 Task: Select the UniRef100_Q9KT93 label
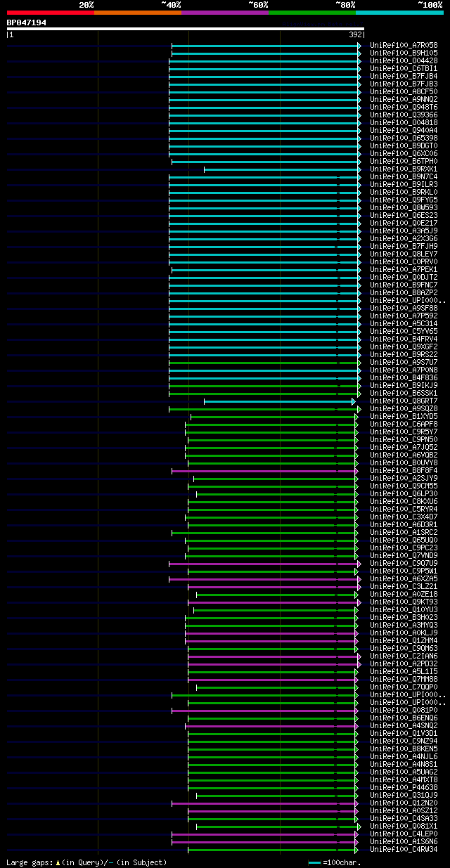pyautogui.click(x=404, y=602)
